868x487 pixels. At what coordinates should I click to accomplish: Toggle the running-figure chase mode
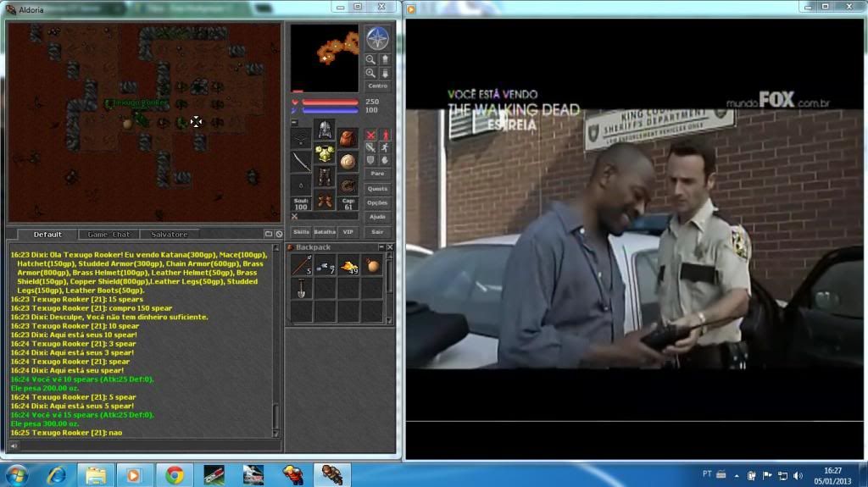[386, 147]
